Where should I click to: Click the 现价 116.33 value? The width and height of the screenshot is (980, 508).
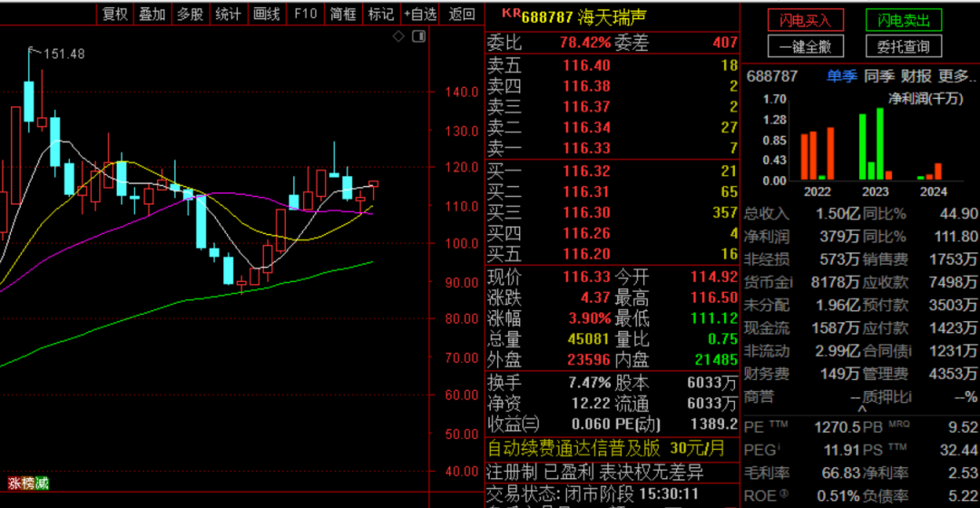586,277
